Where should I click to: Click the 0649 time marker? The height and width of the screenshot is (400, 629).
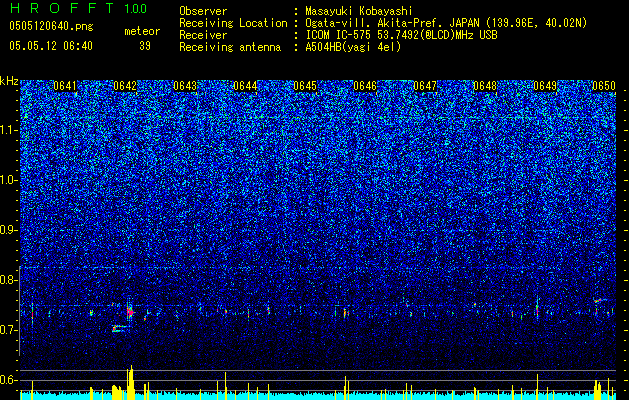click(545, 86)
